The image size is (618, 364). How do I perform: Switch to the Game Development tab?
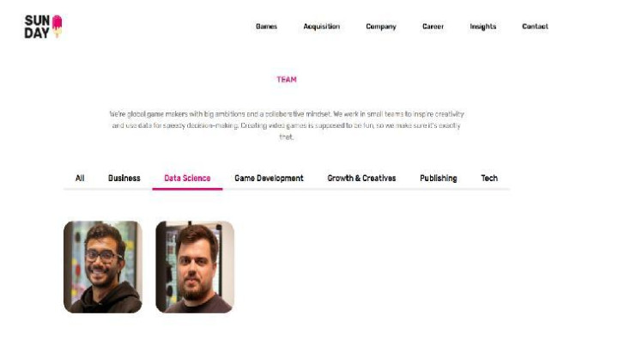tap(269, 179)
